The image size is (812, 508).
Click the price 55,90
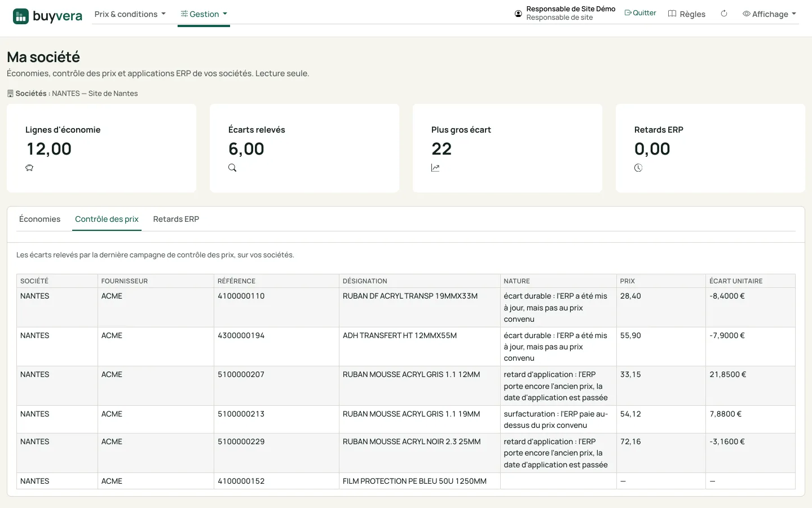click(630, 335)
